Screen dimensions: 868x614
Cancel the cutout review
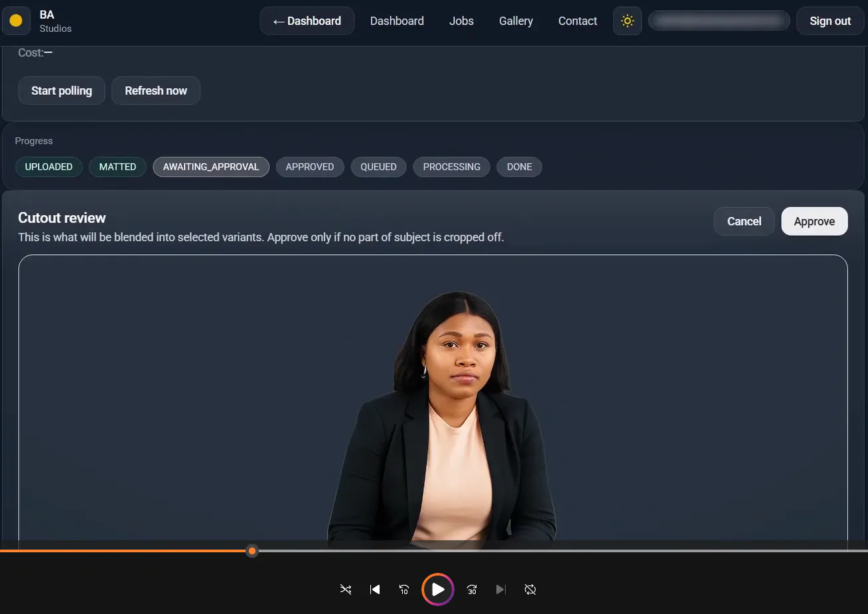(744, 221)
